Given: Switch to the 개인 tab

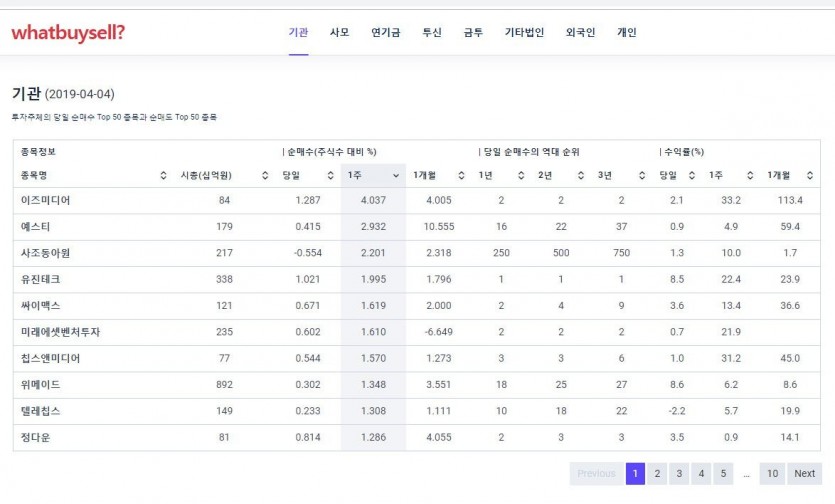Looking at the screenshot, I should pyautogui.click(x=626, y=33).
